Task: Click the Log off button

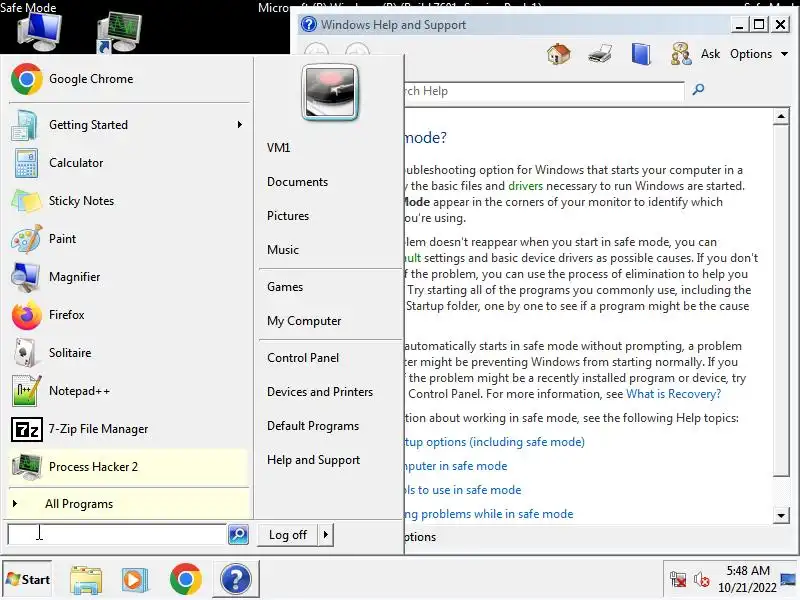Action: coord(288,535)
